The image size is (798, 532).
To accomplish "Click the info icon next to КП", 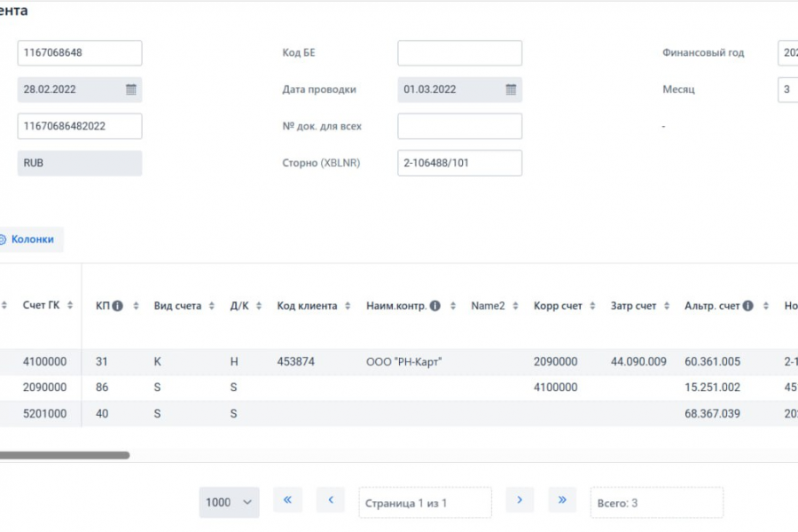I will click(x=117, y=306).
